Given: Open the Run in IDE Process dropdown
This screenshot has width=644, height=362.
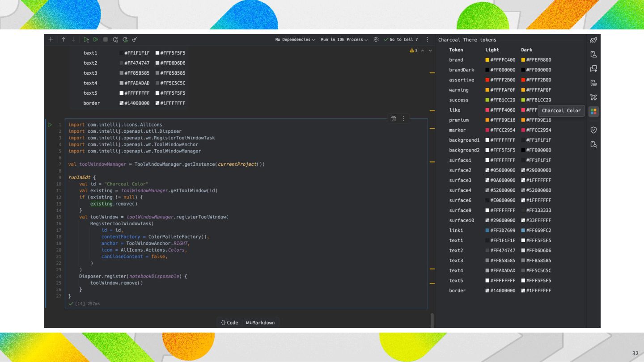Looking at the screenshot, I should 344,40.
